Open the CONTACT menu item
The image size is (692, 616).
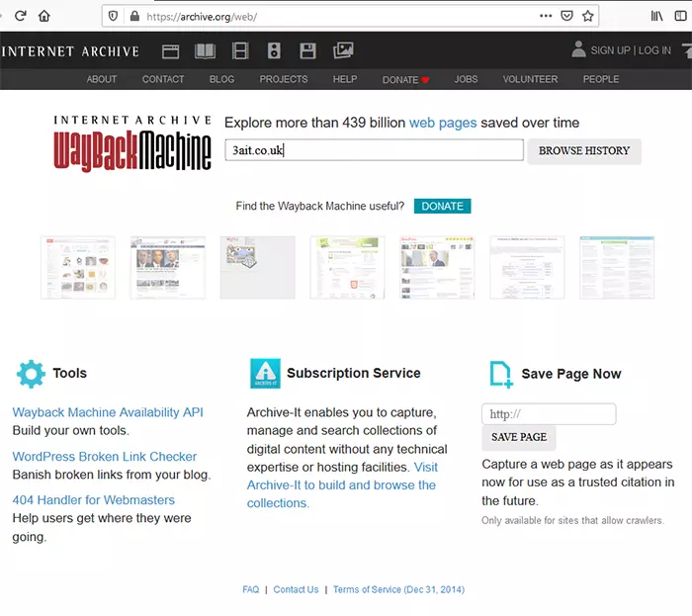click(163, 79)
